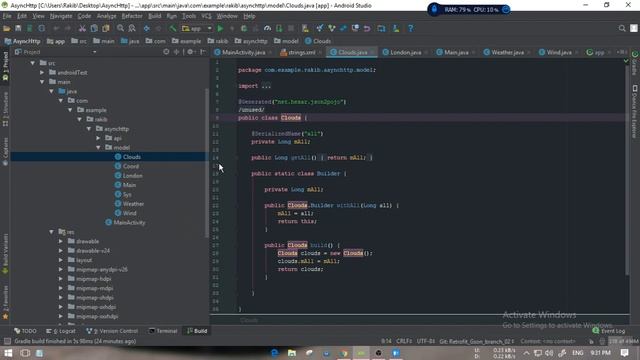The height and width of the screenshot is (360, 640).
Task: Click Scroll from Source target icon
Action: (166, 52)
